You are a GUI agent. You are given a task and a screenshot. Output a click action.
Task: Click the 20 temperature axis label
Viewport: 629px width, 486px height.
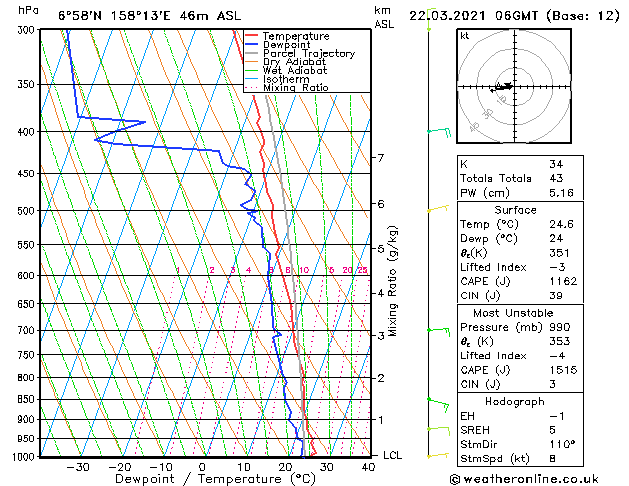point(285,467)
